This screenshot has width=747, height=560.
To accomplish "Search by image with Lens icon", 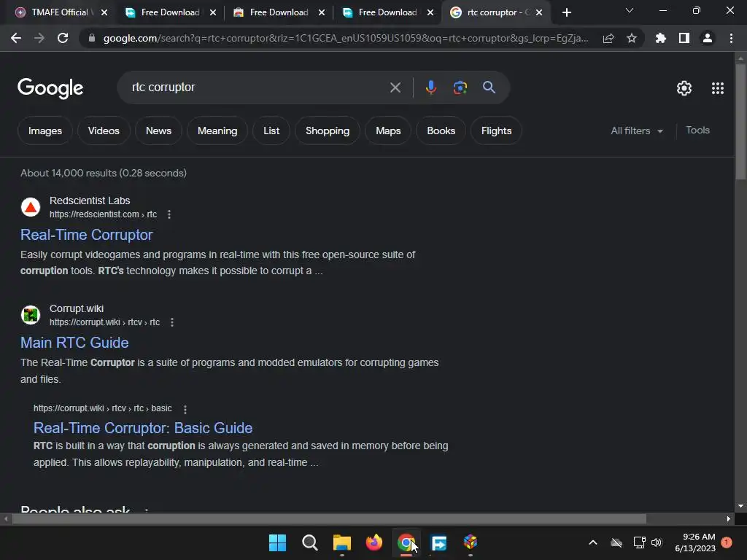I will [x=460, y=87].
